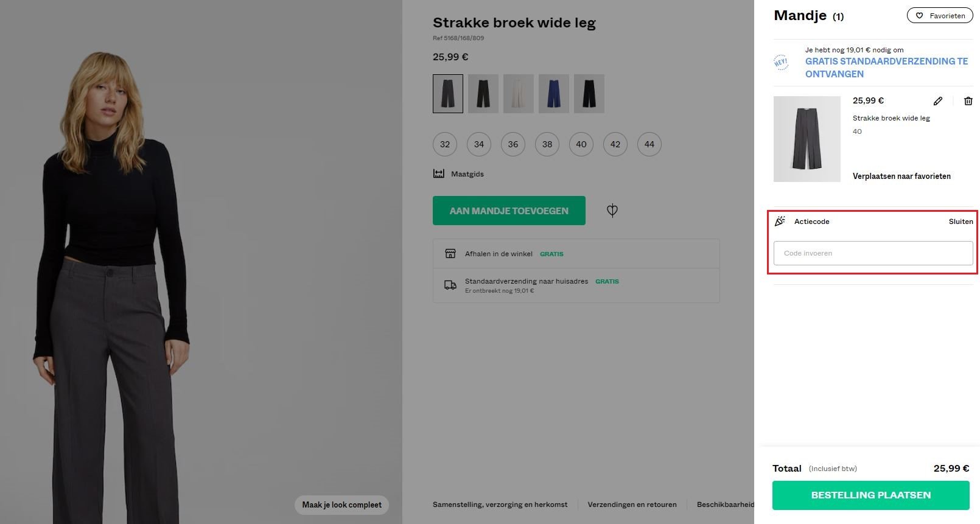Screen dimensions: 980x524
Task: Select the blue trousers color variant
Action: [553, 93]
